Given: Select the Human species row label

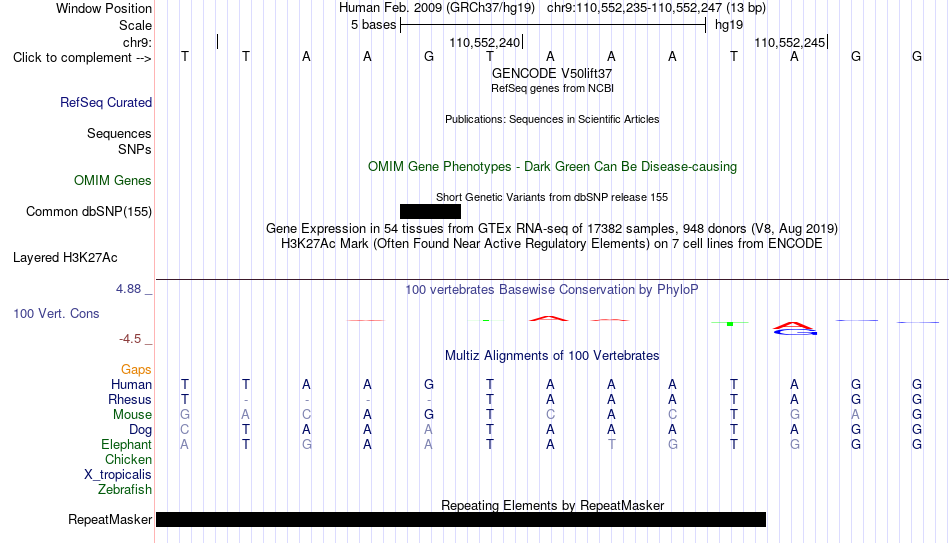Looking at the screenshot, I should point(131,385).
